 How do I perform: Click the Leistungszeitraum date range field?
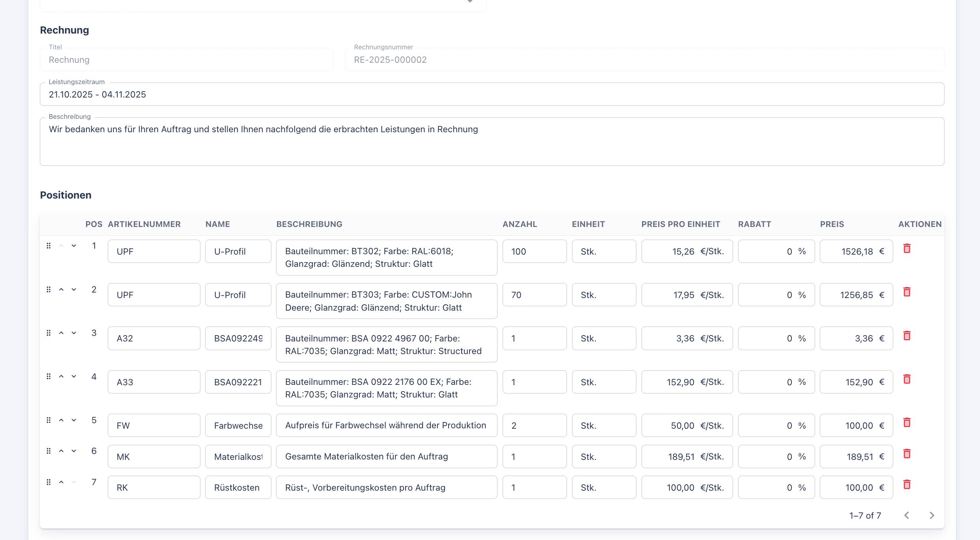point(492,94)
